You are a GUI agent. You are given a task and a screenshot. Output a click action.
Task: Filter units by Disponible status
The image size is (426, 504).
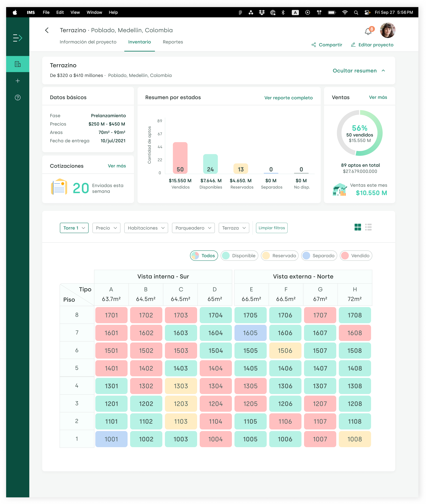tap(239, 256)
